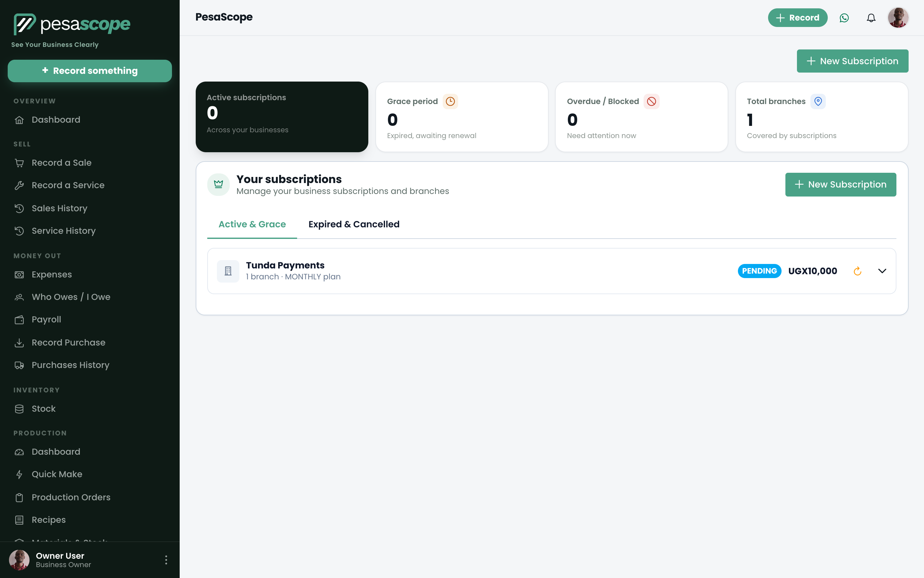Select the Overdue / Blocked card
924x578 pixels.
641,117
